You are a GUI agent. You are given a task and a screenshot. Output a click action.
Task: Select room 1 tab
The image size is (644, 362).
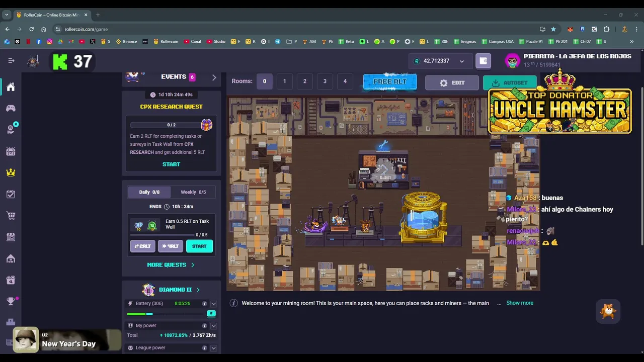tap(285, 81)
